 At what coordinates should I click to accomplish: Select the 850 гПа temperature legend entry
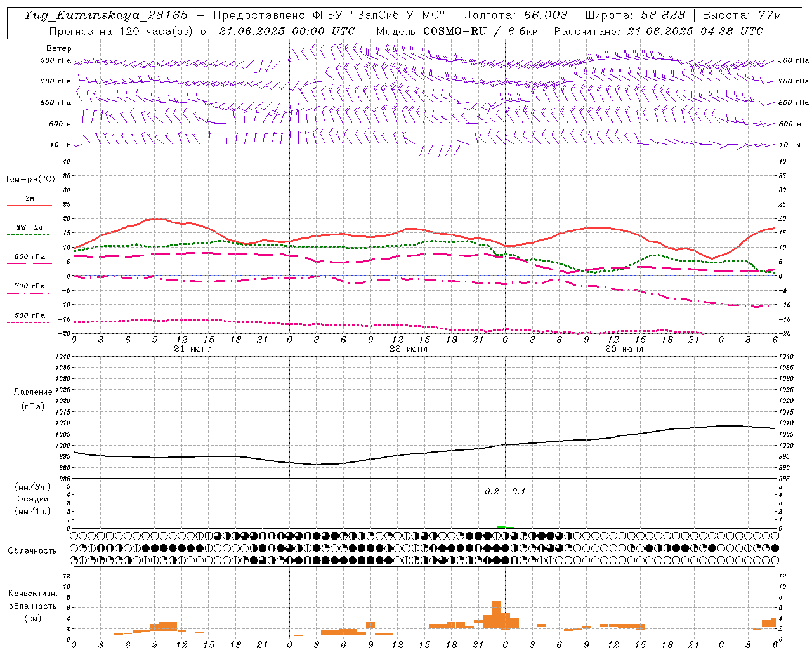[x=30, y=256]
